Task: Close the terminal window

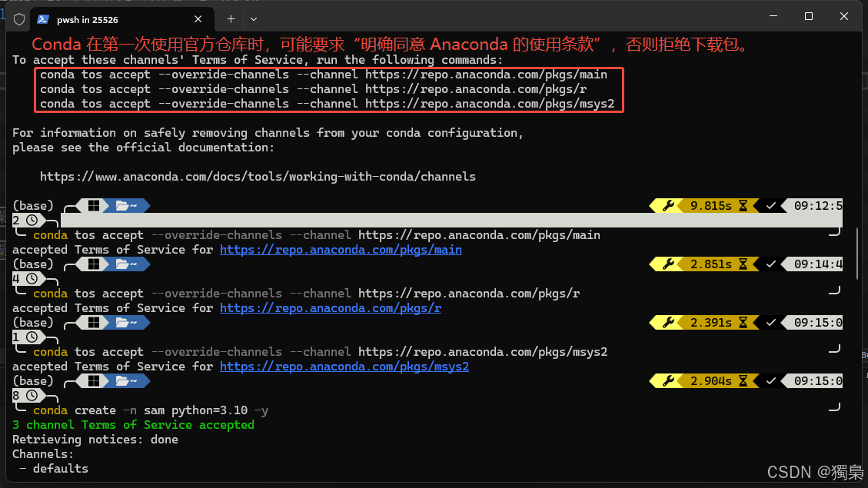Action: (x=843, y=16)
